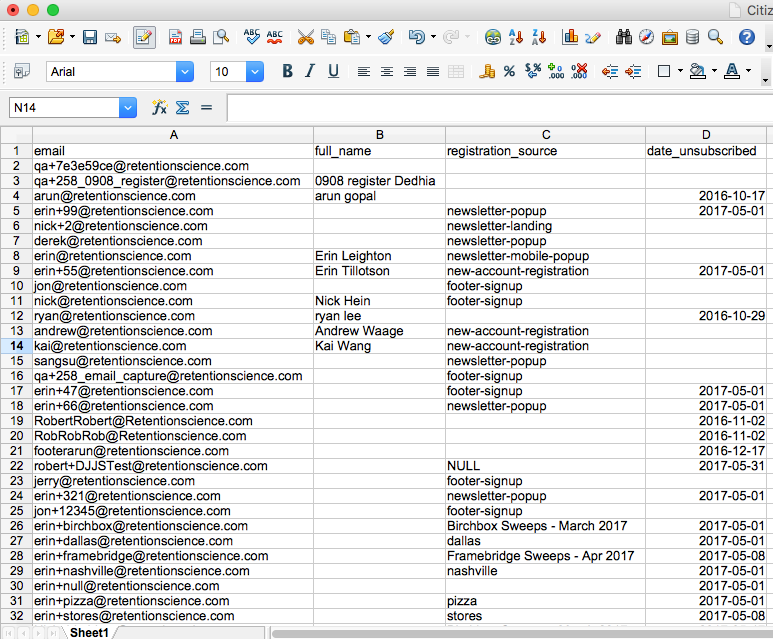
Task: Open the Name Box dropdown
Action: [128, 107]
